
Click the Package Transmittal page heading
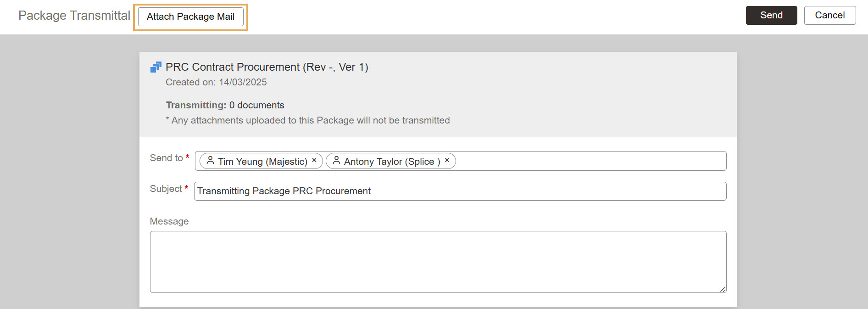pos(74,16)
